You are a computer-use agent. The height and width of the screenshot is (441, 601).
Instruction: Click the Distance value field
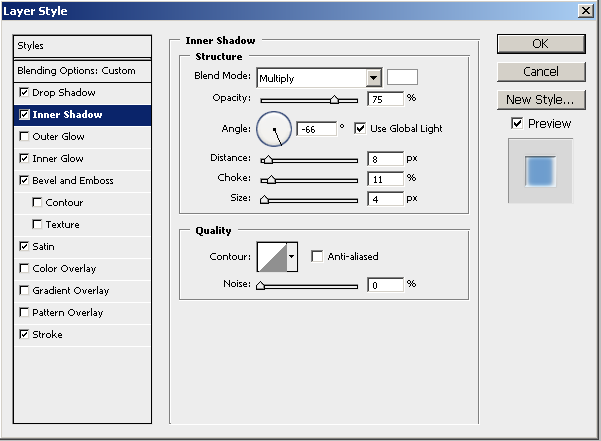(385, 159)
